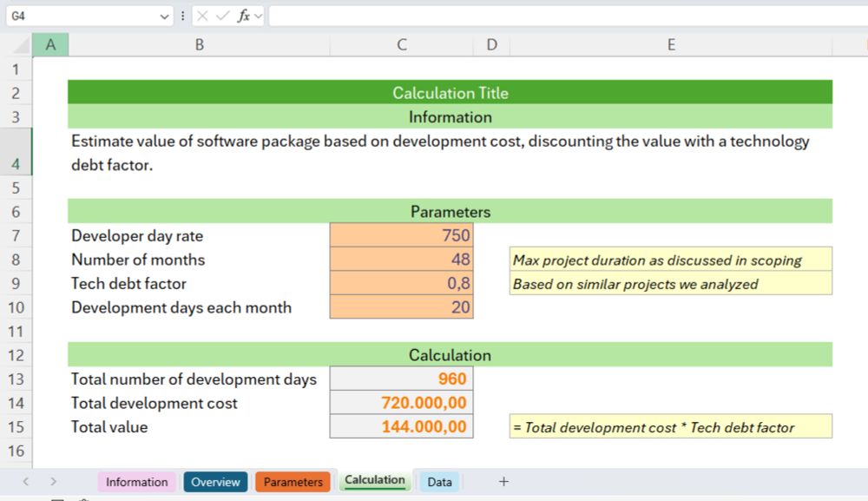
Task: Expand the Name Box dropdown
Action: 164,16
